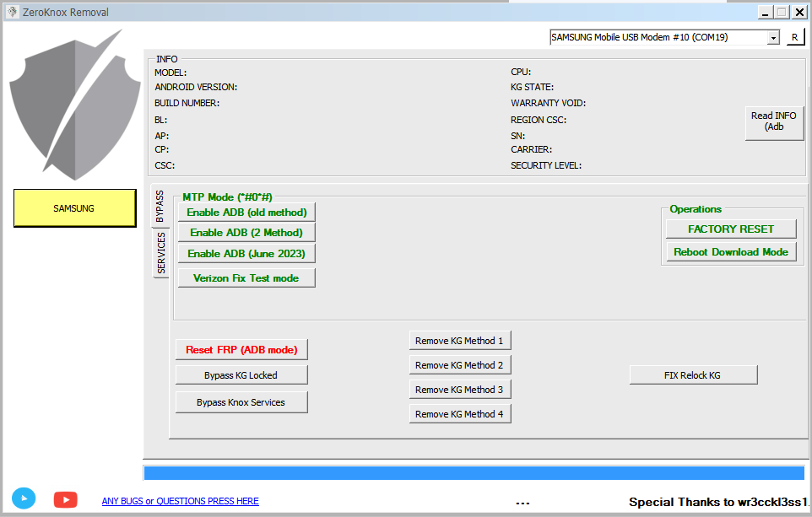Click Verizon Fix Test mode button
This screenshot has height=517, width=812.
tap(246, 278)
